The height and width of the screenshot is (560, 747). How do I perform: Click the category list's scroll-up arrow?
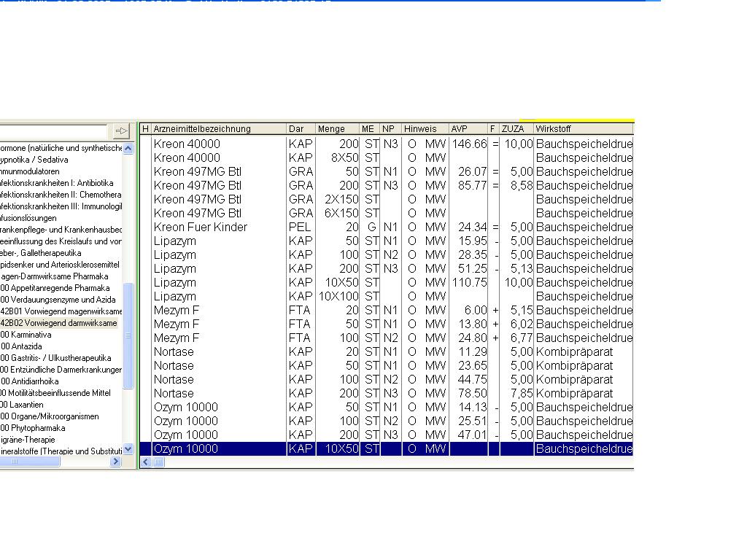click(128, 148)
